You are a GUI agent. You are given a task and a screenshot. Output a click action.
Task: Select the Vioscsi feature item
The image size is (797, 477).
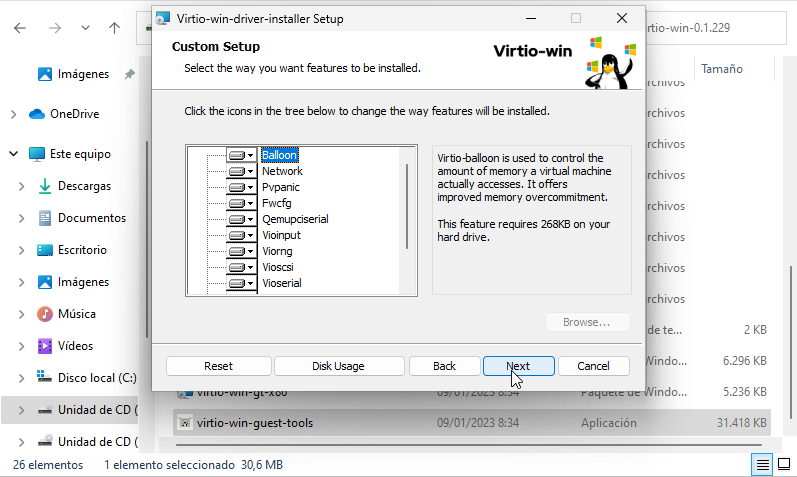click(x=279, y=267)
